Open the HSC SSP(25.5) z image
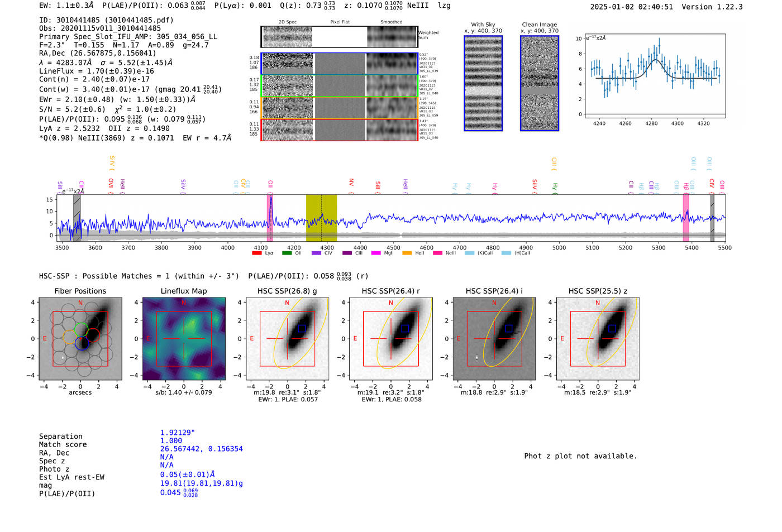This screenshot has height=532, width=782. [598, 339]
